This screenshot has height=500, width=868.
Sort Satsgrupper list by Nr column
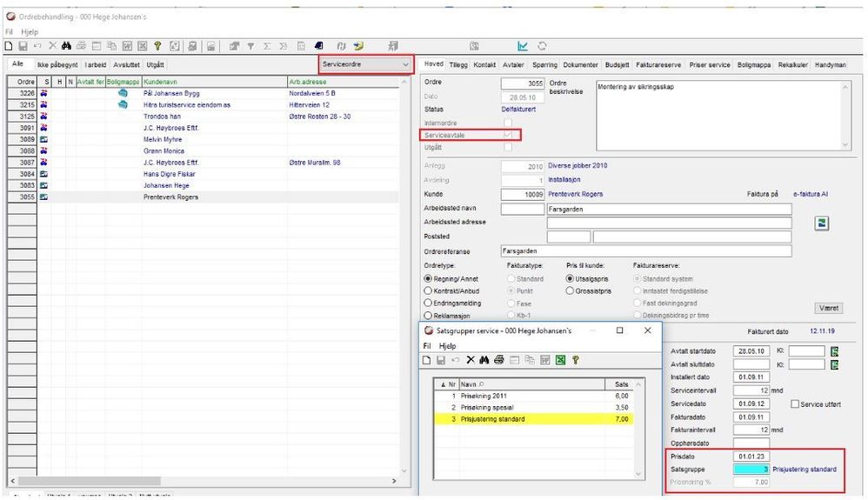[448, 383]
